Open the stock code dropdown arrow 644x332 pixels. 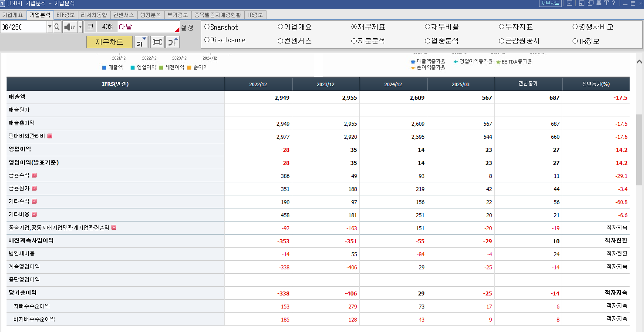(50, 27)
